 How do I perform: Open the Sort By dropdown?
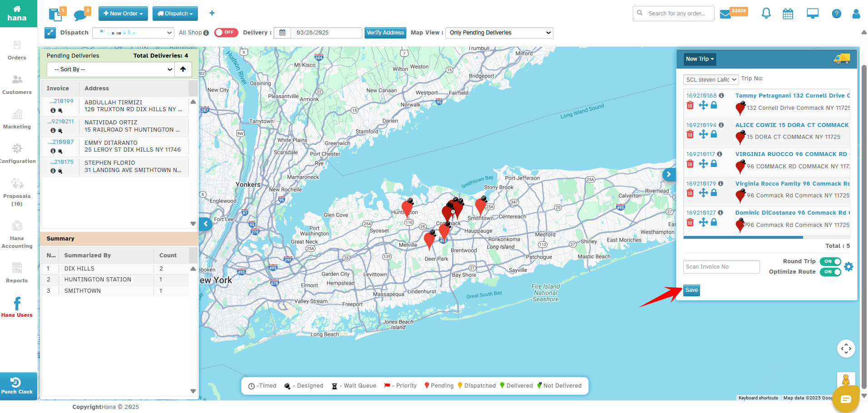(111, 69)
